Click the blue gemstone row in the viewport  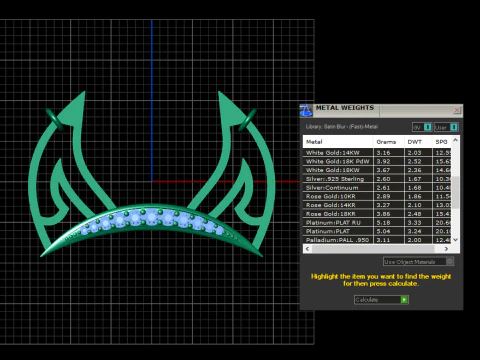(x=152, y=219)
